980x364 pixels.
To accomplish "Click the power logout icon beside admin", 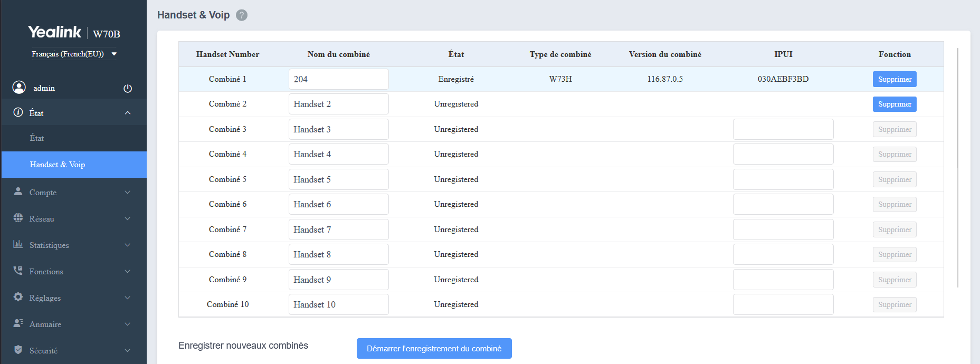I will [128, 89].
